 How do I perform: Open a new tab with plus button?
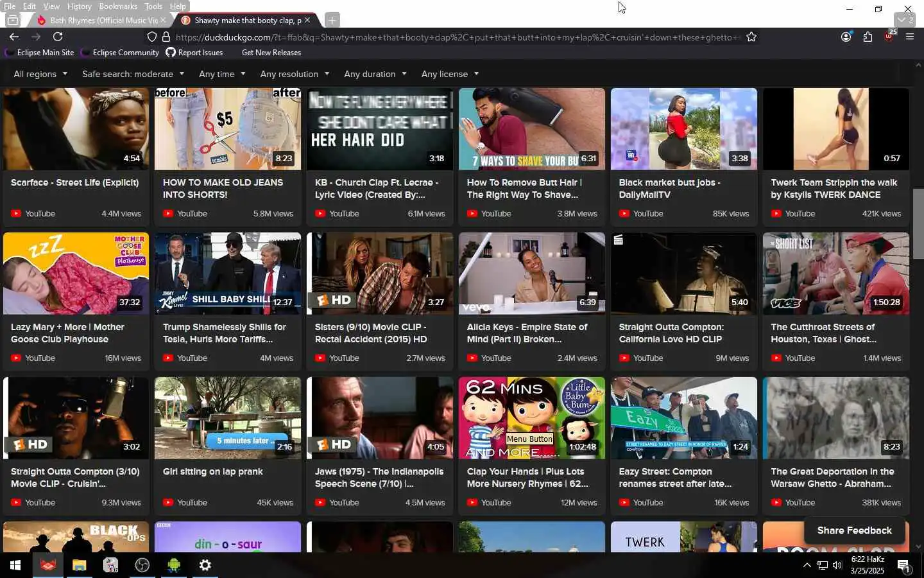(332, 20)
